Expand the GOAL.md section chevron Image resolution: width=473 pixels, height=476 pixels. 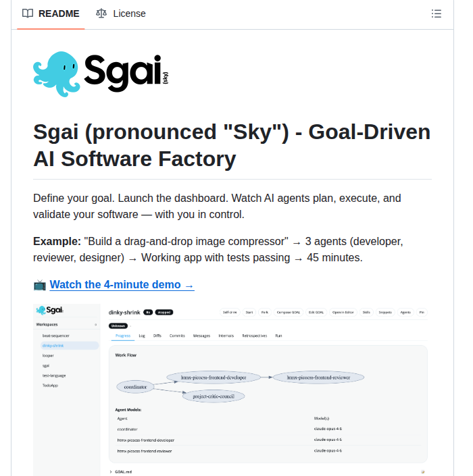111,472
